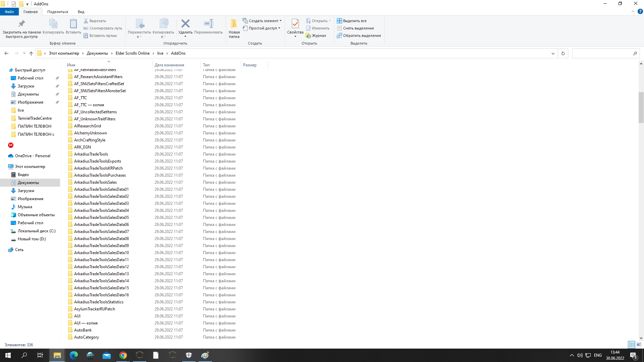Click ENG language indicator in tray
This screenshot has height=362, width=644.
pyautogui.click(x=598, y=355)
